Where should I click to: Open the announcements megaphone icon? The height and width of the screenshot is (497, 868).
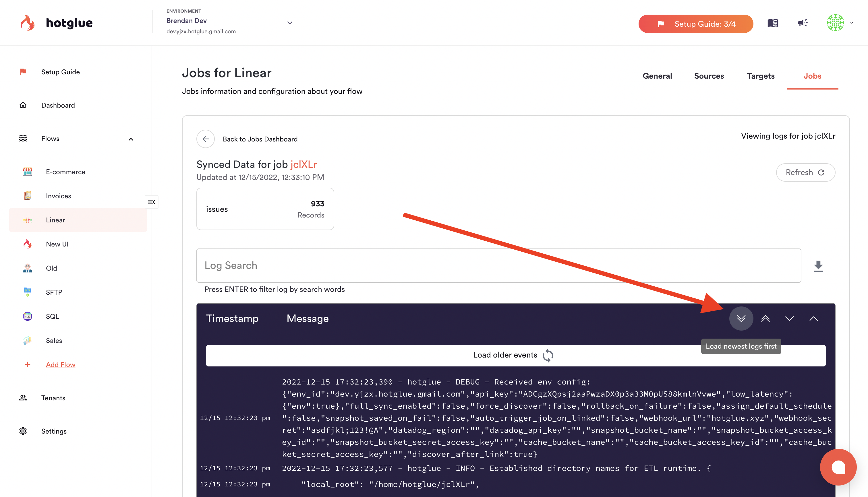[x=803, y=23]
